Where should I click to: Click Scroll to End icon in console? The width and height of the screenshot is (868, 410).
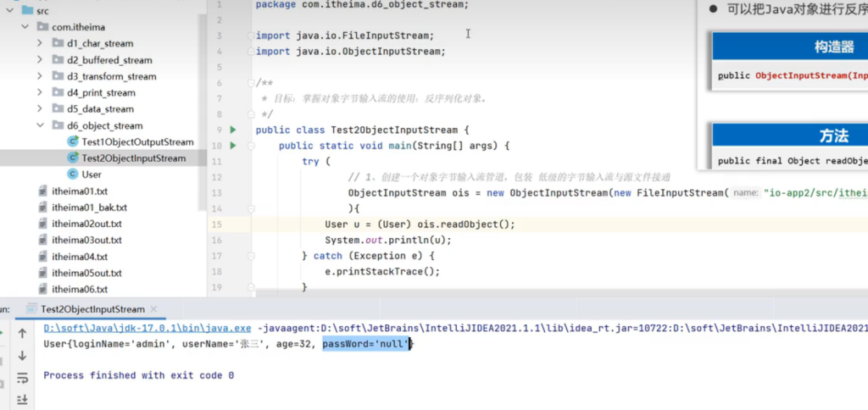pos(22,398)
